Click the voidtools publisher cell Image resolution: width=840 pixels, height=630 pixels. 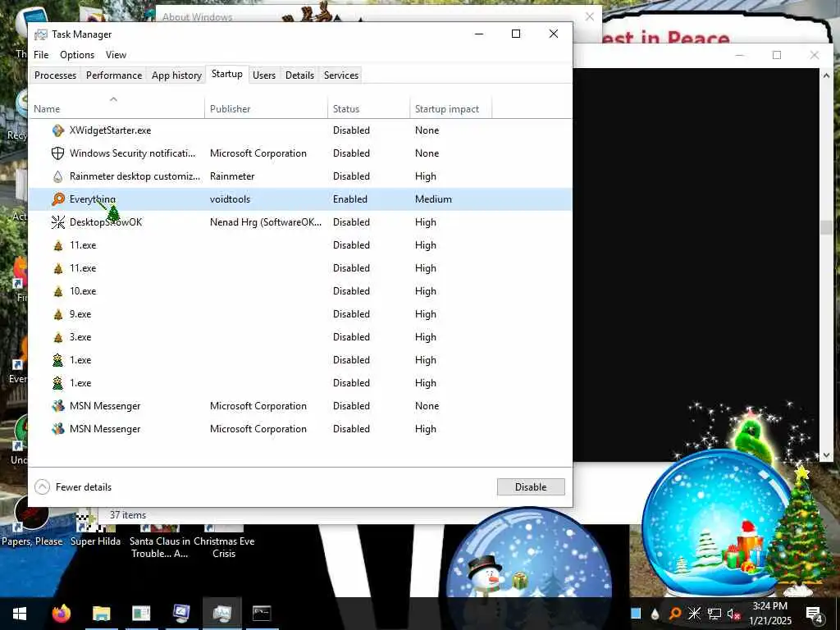coord(230,199)
